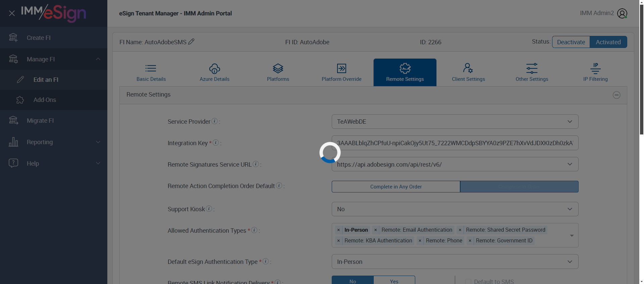644x284 pixels.
Task: Show info for Remote Action Completion Order
Action: pyautogui.click(x=279, y=185)
